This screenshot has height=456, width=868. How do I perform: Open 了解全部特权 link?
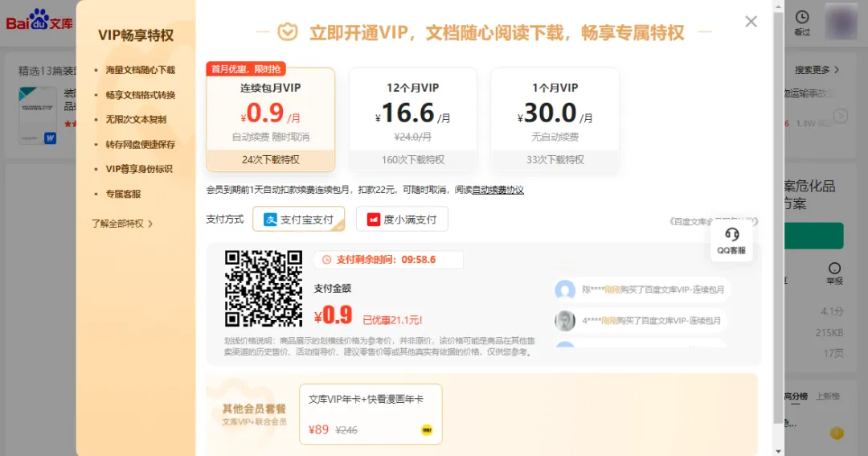click(118, 224)
